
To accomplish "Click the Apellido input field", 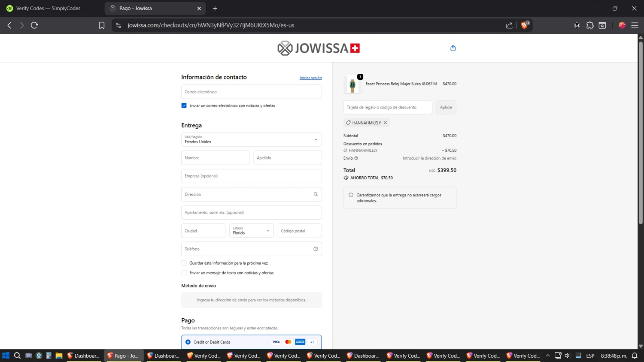I will [288, 158].
